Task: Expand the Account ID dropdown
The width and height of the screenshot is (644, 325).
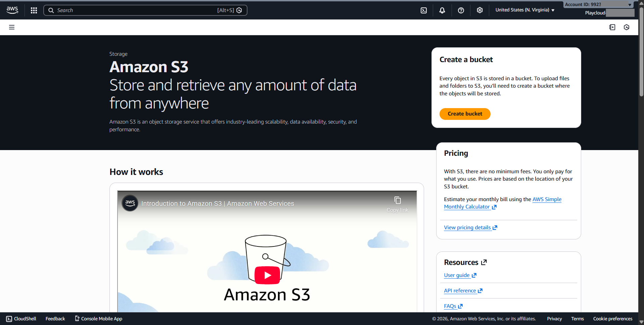Action: tap(598, 4)
